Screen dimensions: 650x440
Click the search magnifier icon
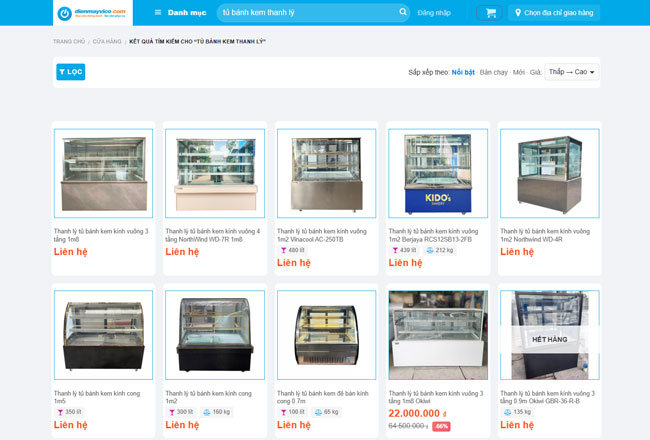pos(403,13)
